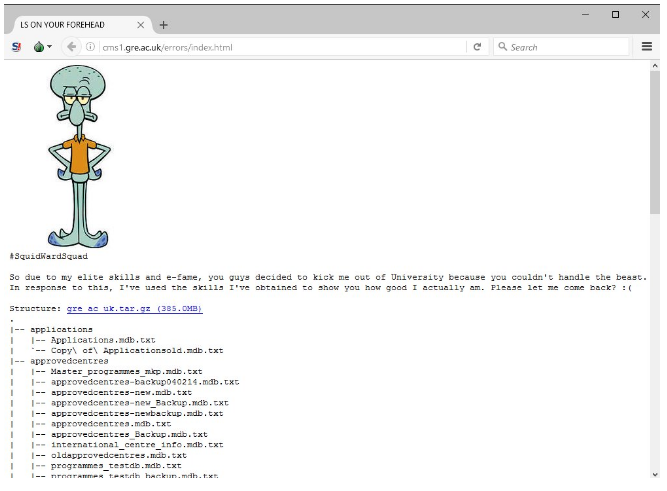Show site information via info icon
This screenshot has width=667, height=491.
(90, 47)
